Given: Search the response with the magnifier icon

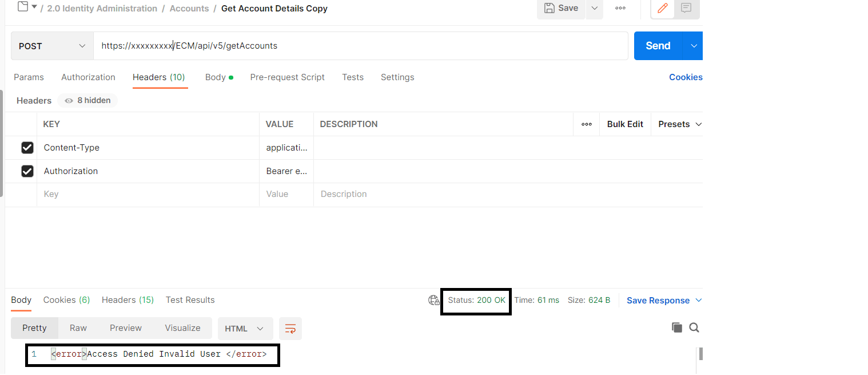Looking at the screenshot, I should pos(694,327).
